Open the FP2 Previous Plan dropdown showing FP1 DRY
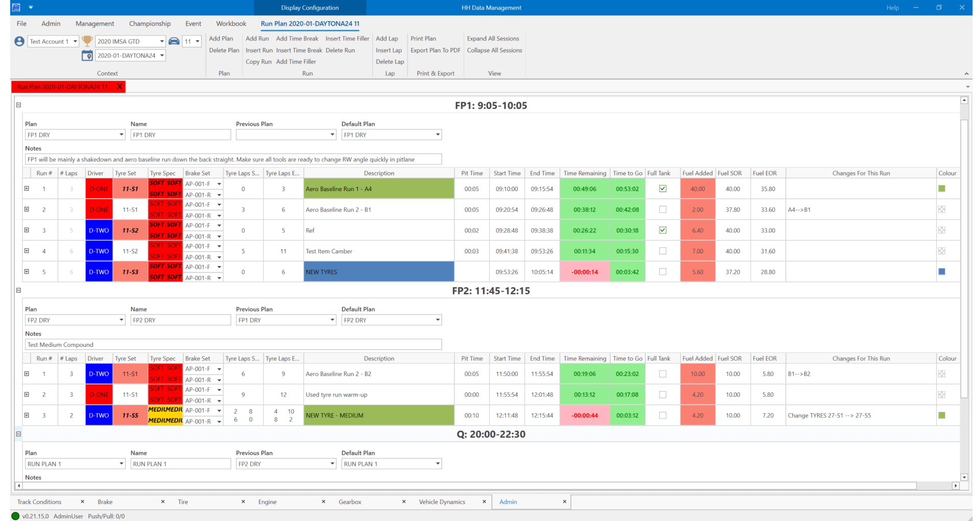Viewport: 980px width, 521px height. tap(332, 320)
